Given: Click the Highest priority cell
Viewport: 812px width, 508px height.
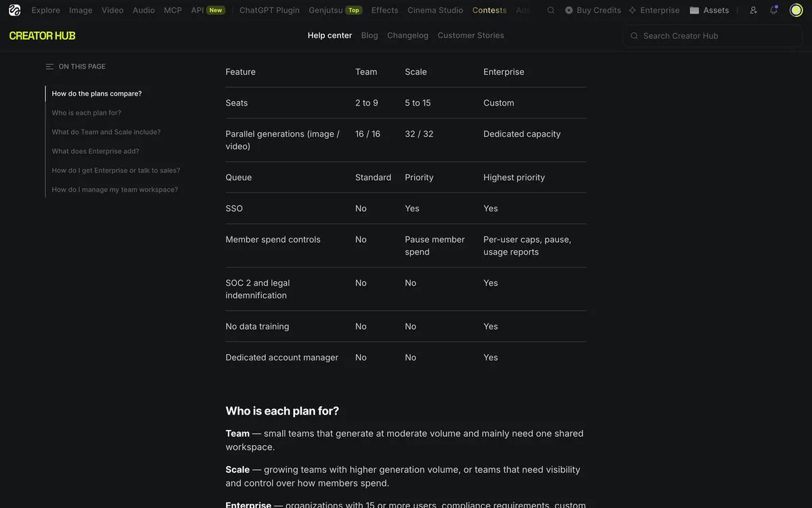Looking at the screenshot, I should pos(514,177).
